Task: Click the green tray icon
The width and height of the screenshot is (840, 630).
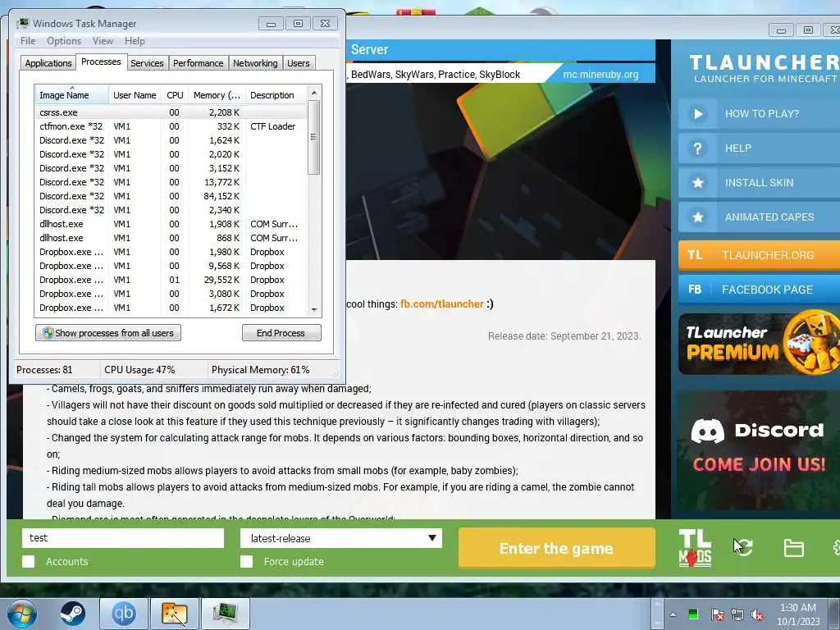Action: (x=693, y=614)
